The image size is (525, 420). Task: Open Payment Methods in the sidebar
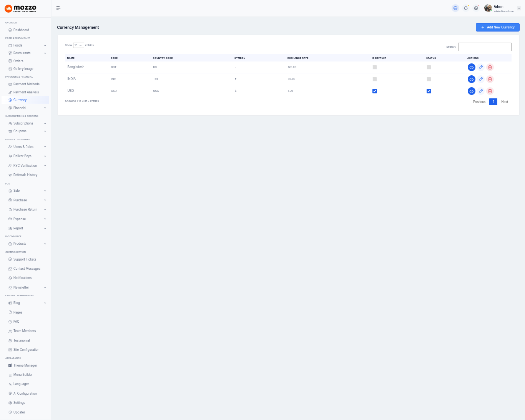(26, 84)
